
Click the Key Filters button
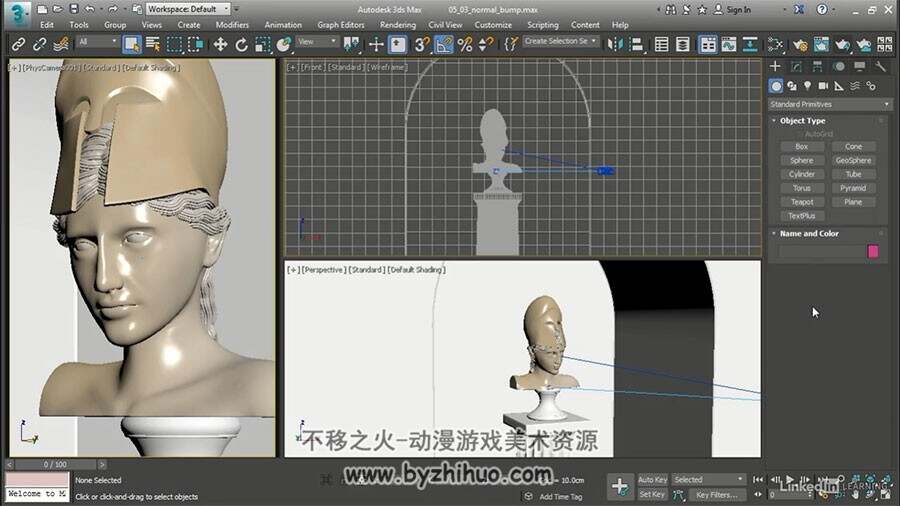[x=716, y=495]
